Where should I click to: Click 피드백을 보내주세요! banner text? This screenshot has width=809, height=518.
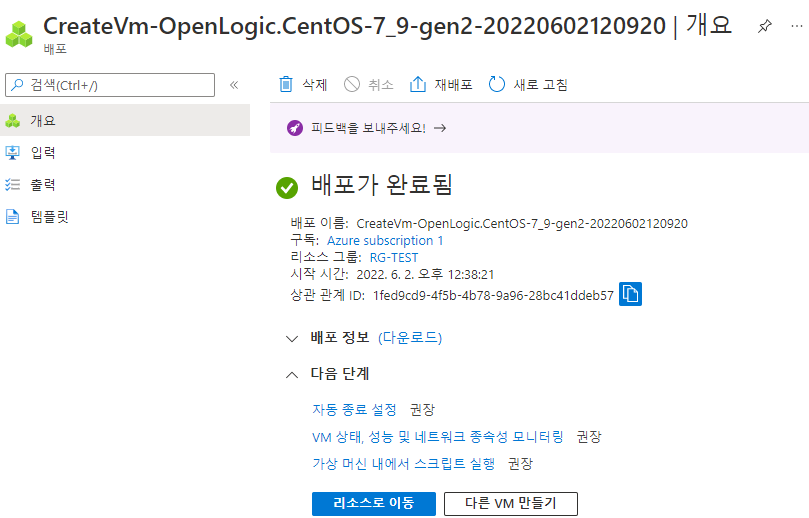point(368,128)
